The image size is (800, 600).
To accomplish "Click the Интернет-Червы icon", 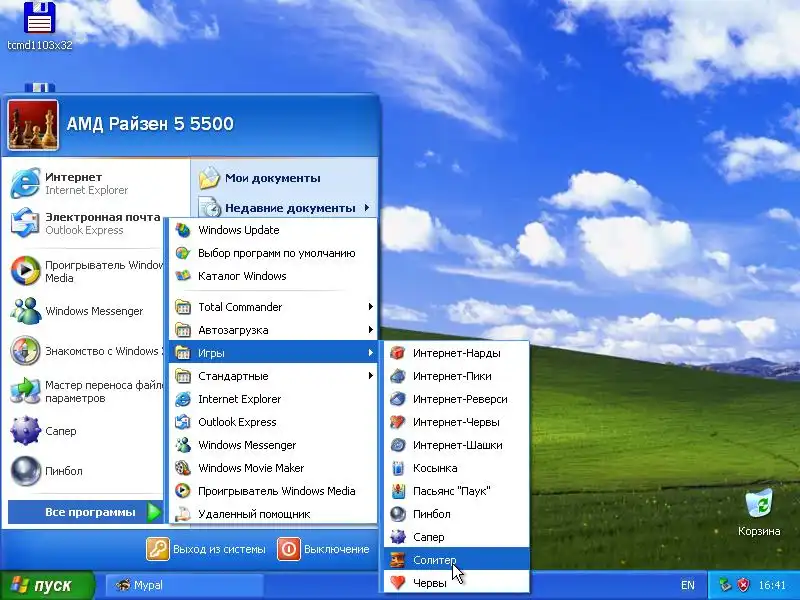I will [x=398, y=422].
